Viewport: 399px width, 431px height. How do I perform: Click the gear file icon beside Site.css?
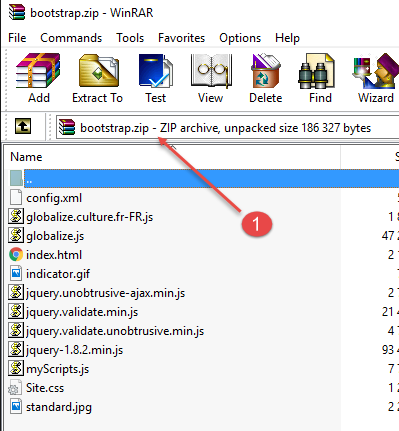(15, 388)
